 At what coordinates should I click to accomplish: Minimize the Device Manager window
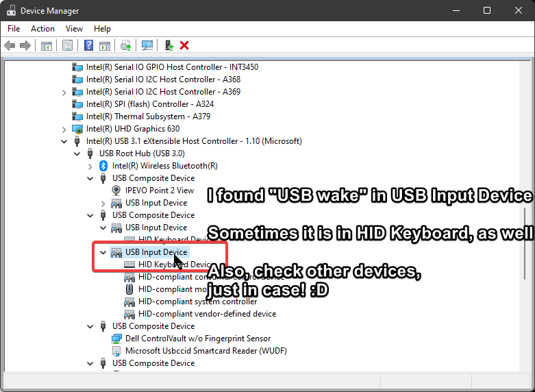point(456,10)
